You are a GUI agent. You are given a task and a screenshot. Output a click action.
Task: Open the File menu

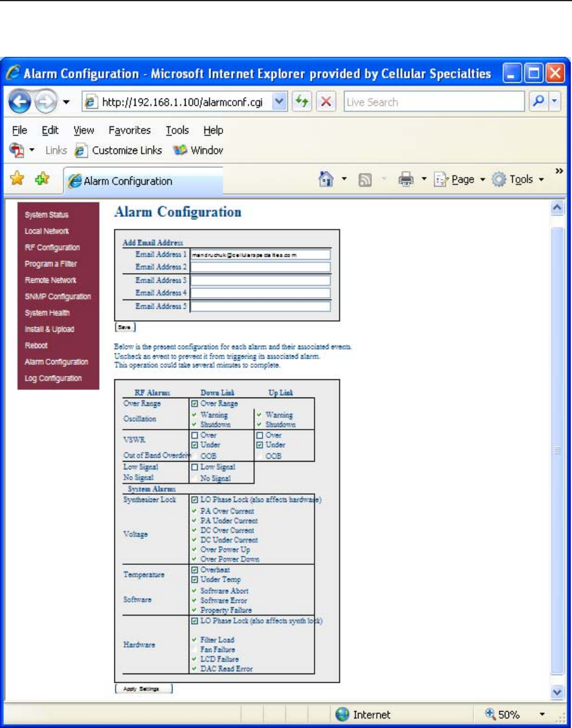click(19, 130)
